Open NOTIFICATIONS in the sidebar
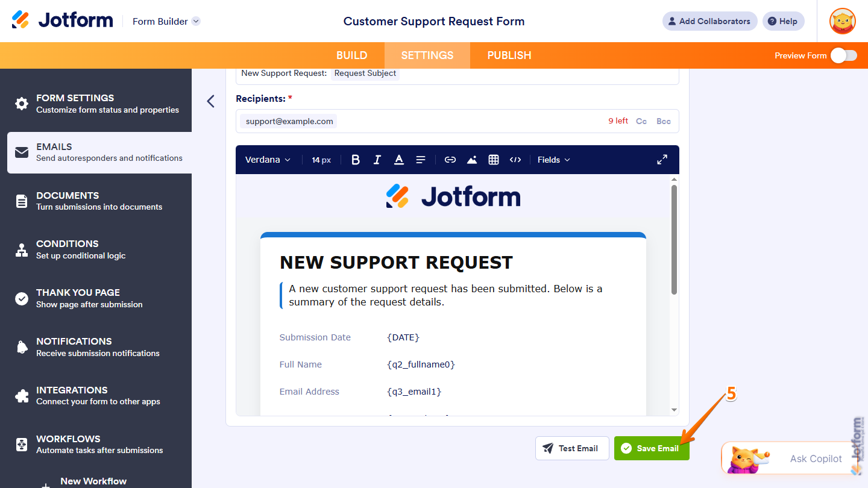868x488 pixels. [x=96, y=347]
